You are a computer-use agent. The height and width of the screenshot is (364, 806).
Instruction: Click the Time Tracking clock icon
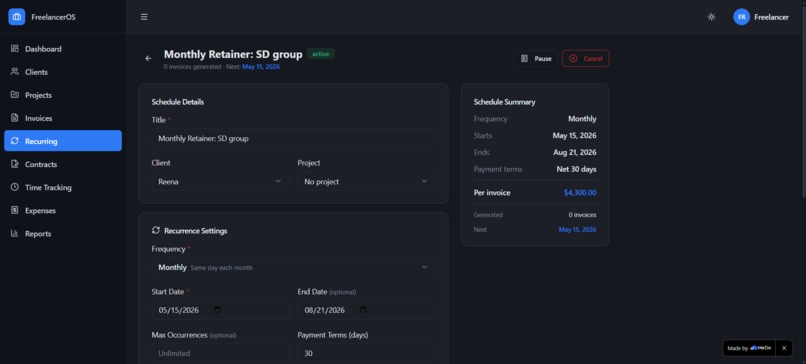[x=14, y=187]
